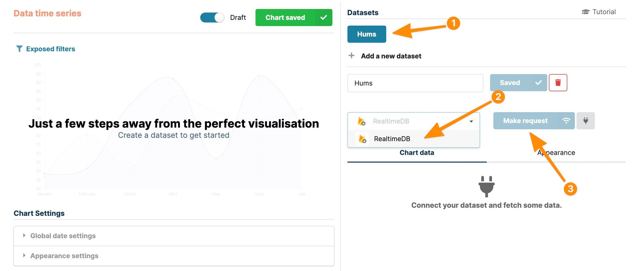Screen dimensions: 644x271
Task: Click the red trash delete dataset icon
Action: [558, 83]
